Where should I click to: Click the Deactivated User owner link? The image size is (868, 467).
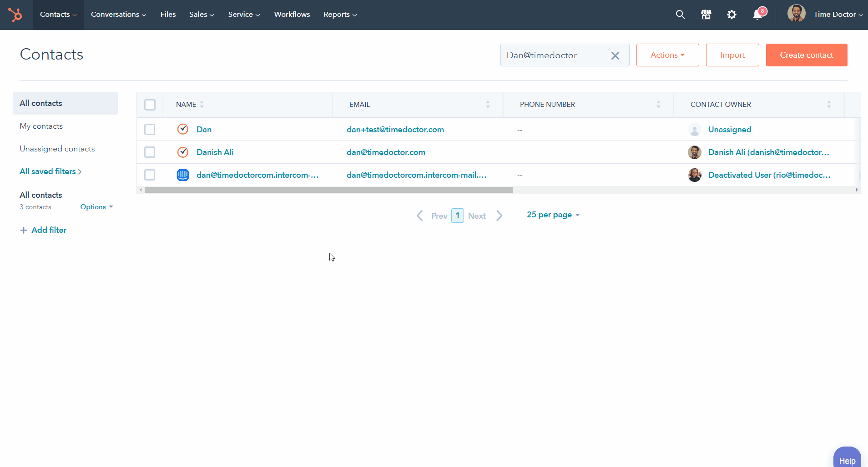pos(769,175)
